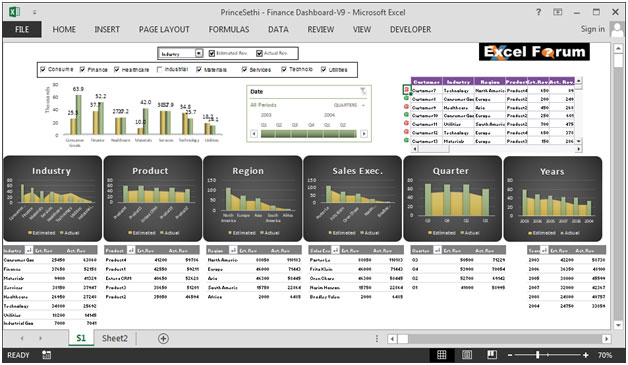Uncheck the Healthcare checkbox
The image size is (628, 365).
pos(117,69)
